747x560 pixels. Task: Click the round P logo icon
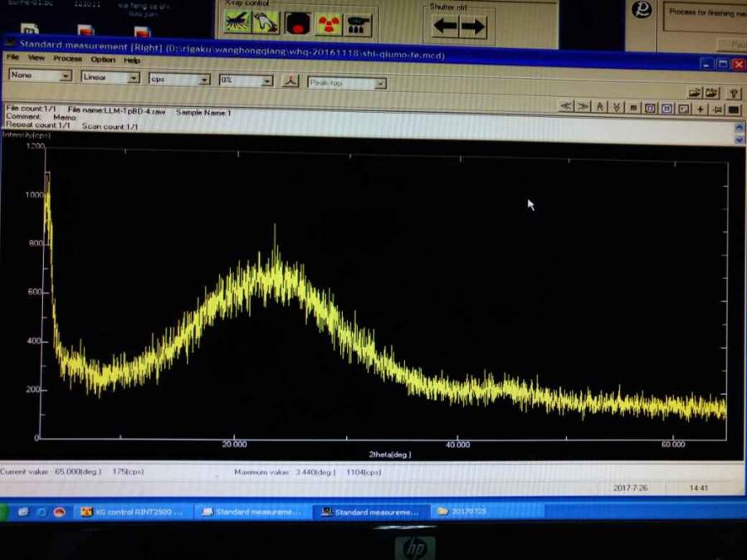click(642, 9)
